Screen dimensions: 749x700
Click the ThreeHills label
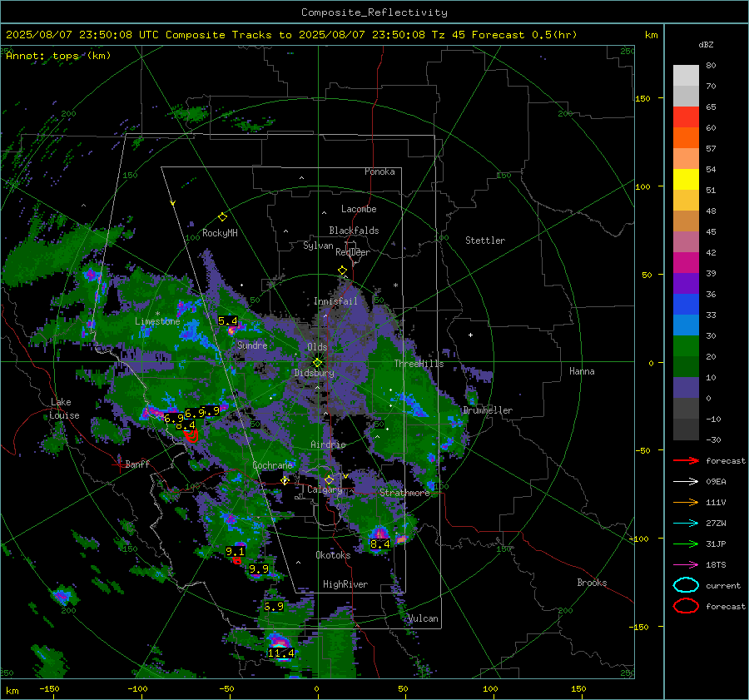pyautogui.click(x=419, y=364)
